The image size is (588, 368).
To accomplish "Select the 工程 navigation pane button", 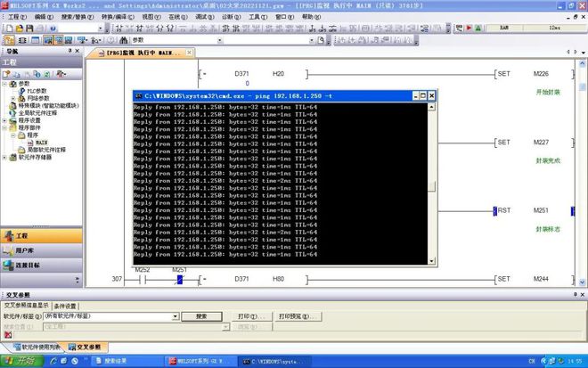I will tap(41, 235).
